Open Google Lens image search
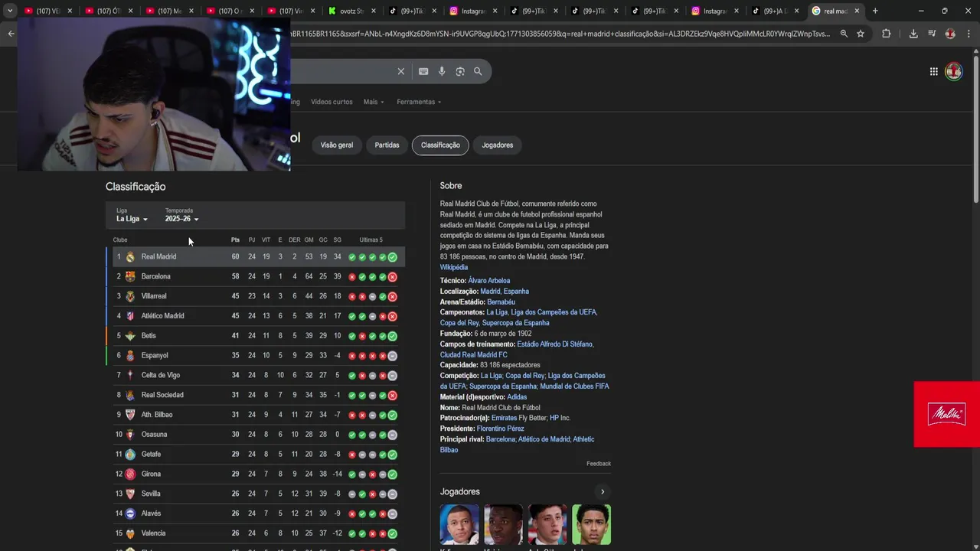 [x=460, y=71]
